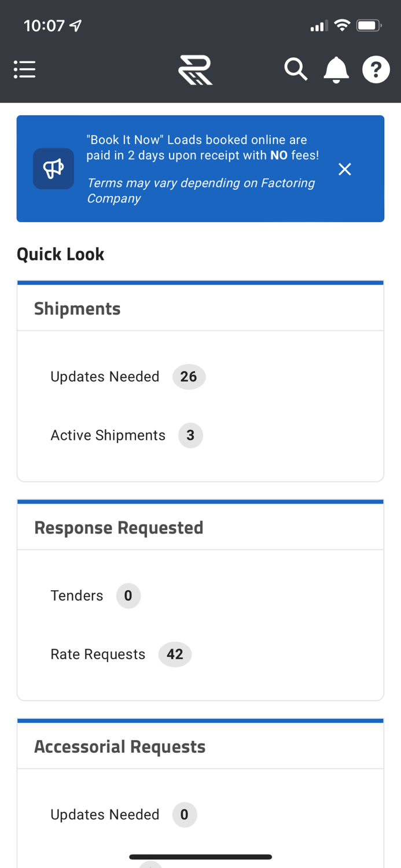Tap the 42 rate requests badge
Screen dimensions: 401x868
pyautogui.click(x=175, y=654)
